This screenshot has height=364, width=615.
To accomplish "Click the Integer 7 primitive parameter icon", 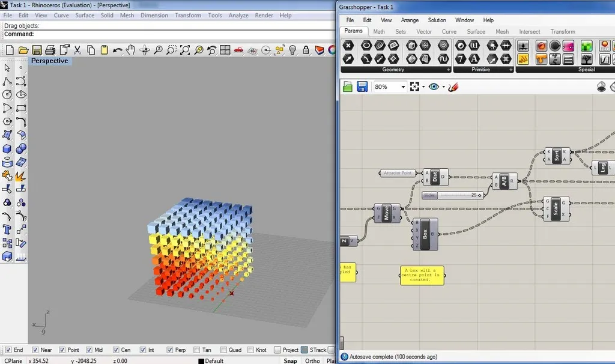I will point(461,59).
